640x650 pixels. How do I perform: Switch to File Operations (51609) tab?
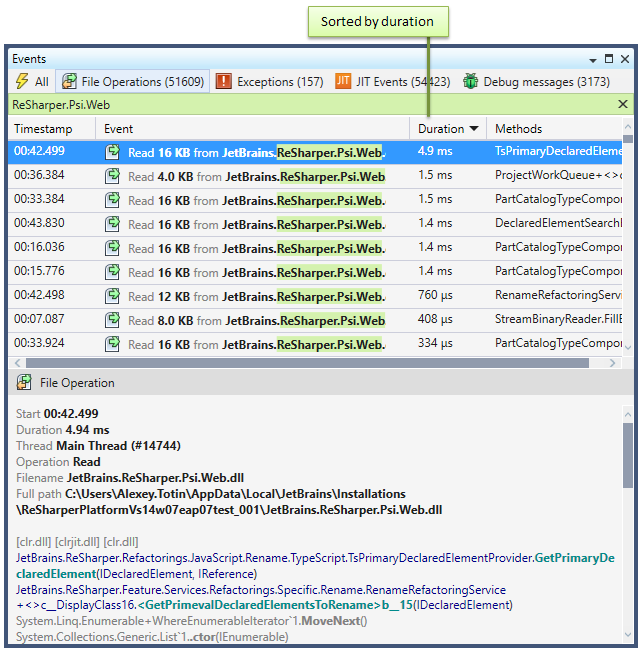(x=133, y=82)
